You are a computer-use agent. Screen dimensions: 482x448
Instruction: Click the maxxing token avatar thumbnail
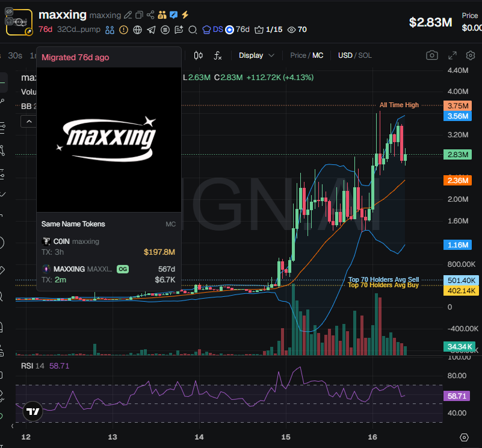19,22
